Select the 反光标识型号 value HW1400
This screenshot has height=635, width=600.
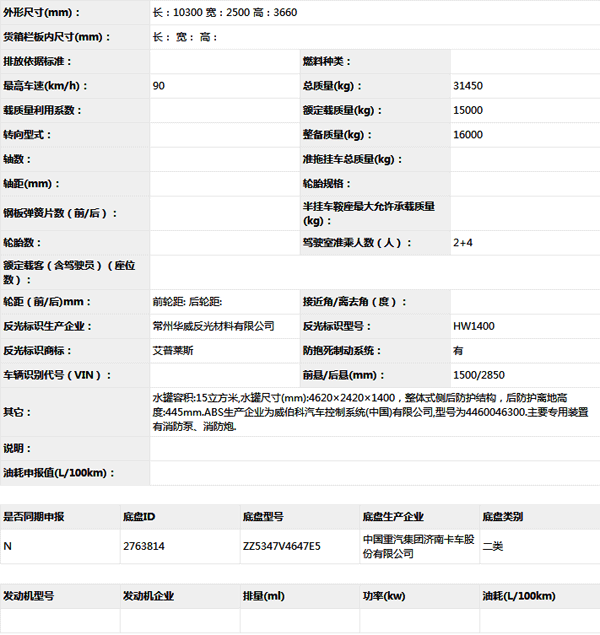(x=474, y=326)
